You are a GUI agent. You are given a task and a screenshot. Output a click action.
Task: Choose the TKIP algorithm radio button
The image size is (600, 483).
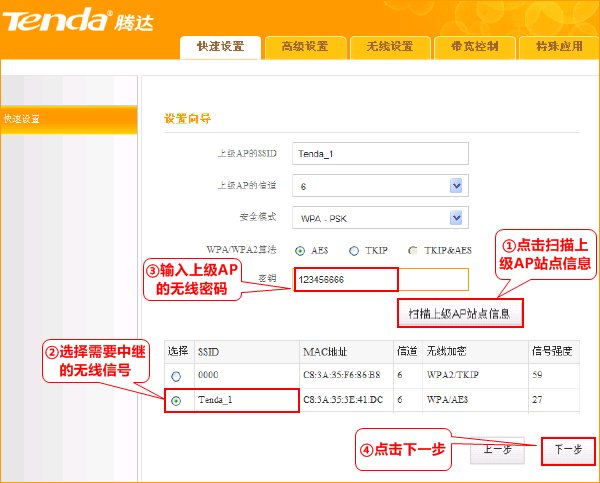[x=354, y=250]
